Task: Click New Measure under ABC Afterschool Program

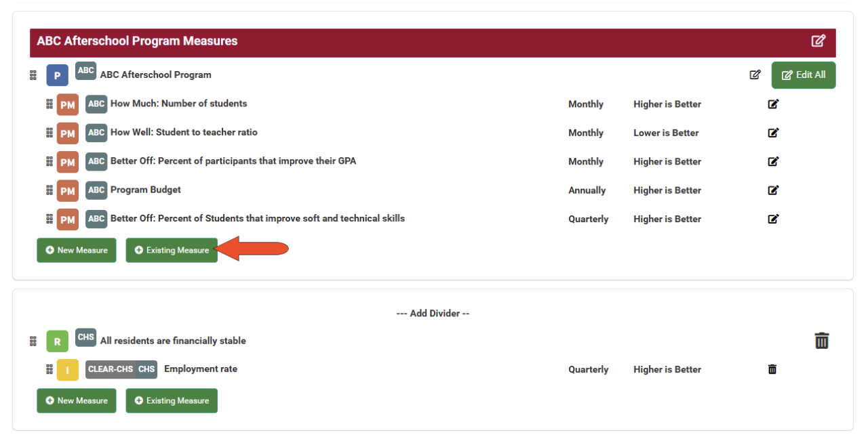Action: point(77,251)
